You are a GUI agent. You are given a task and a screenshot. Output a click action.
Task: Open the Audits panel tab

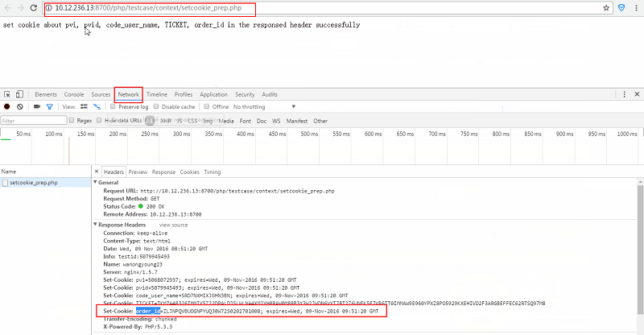[x=270, y=94]
